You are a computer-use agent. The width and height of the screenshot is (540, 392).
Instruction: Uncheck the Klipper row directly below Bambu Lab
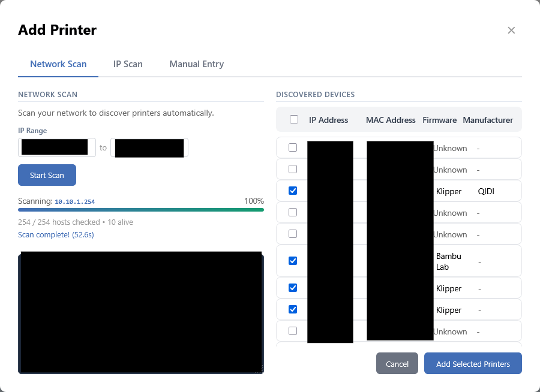(x=293, y=288)
